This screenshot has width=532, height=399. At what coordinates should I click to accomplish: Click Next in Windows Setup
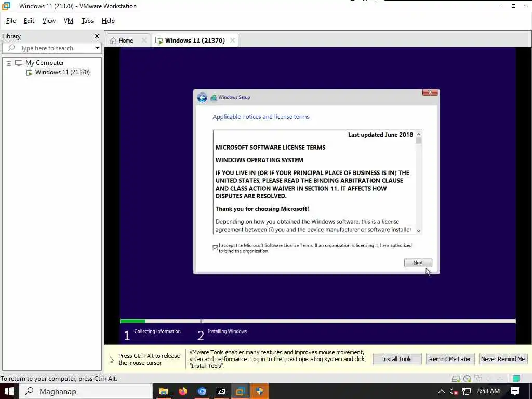tap(418, 262)
